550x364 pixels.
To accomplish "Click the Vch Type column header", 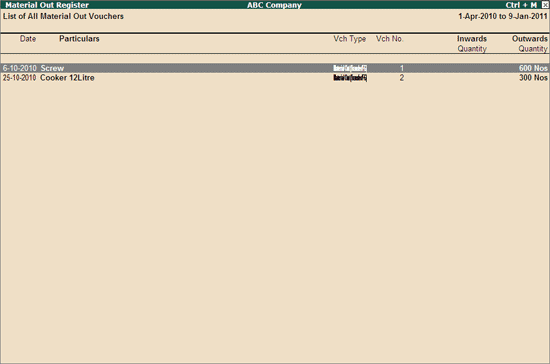I will [x=350, y=39].
